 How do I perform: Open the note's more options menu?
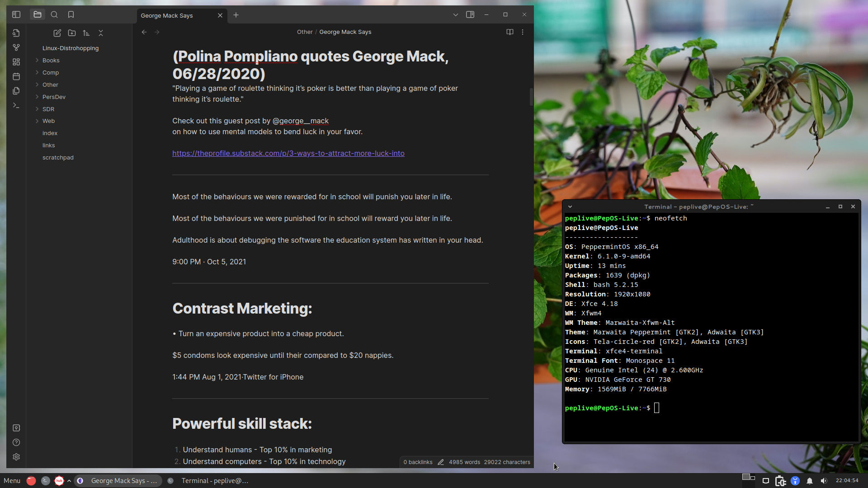click(523, 32)
